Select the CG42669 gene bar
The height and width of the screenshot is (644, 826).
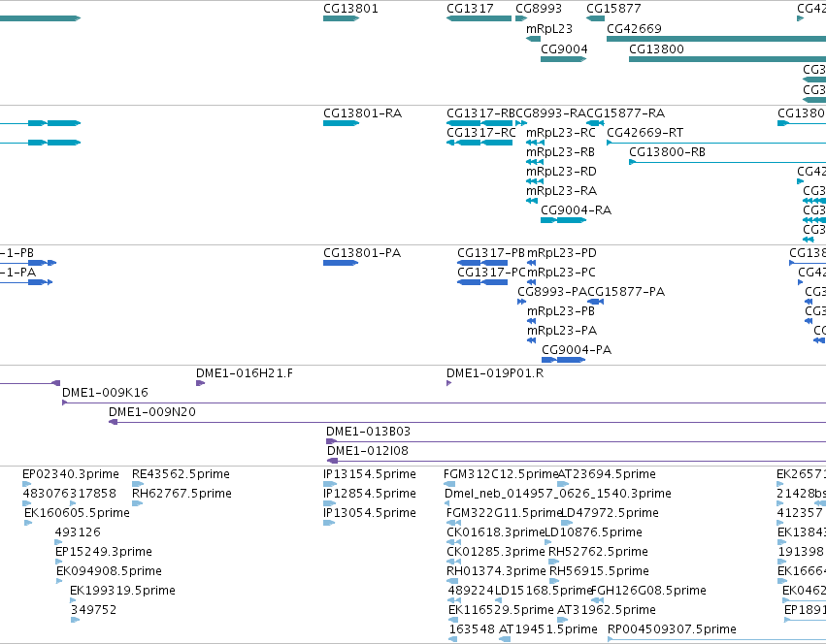(x=716, y=39)
